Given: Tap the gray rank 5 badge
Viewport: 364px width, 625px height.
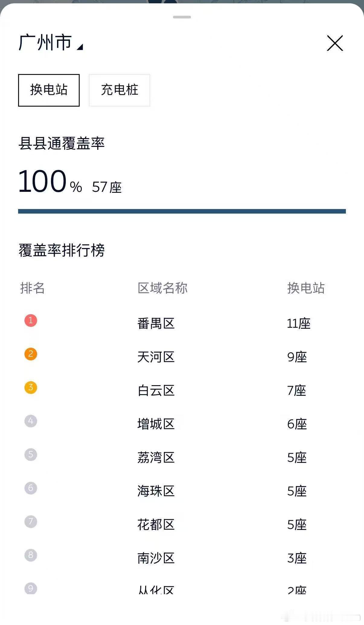Looking at the screenshot, I should click(x=31, y=455).
